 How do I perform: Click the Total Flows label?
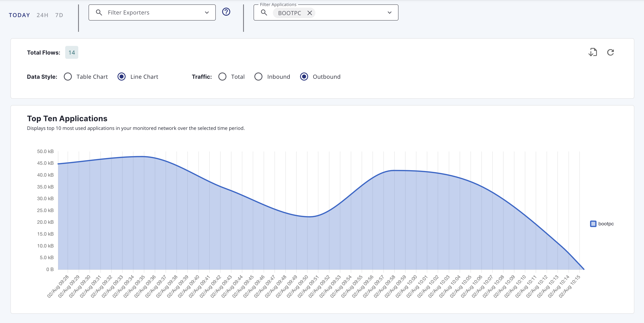[43, 53]
